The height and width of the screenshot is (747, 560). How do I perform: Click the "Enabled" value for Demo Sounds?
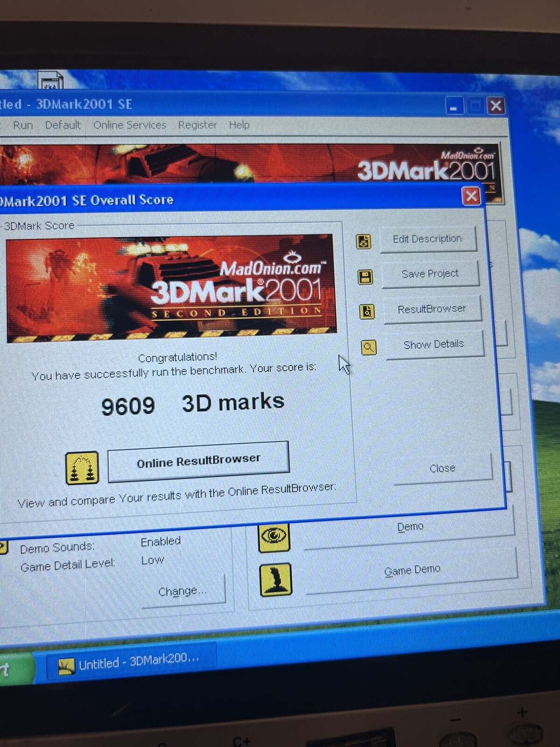pos(161,542)
